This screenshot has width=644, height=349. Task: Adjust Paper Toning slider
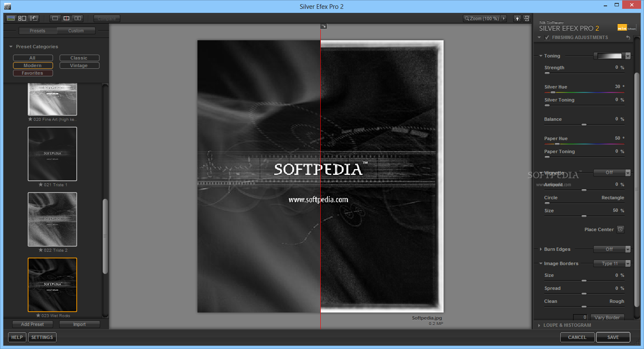[x=584, y=157]
